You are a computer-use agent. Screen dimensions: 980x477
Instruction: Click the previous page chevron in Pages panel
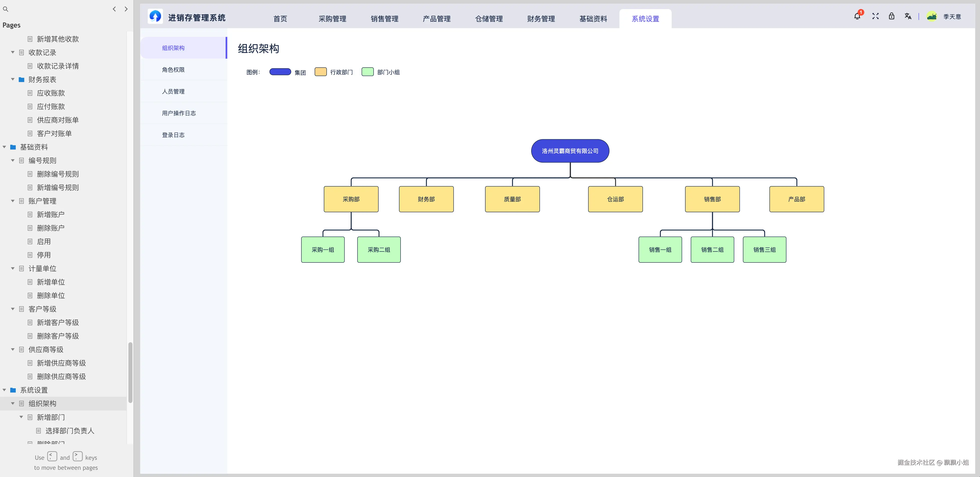pyautogui.click(x=114, y=9)
